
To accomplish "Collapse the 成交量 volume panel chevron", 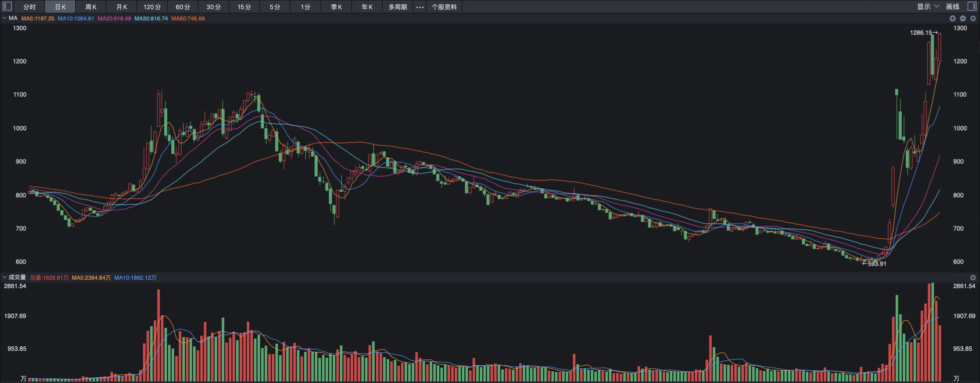I will [x=4, y=277].
